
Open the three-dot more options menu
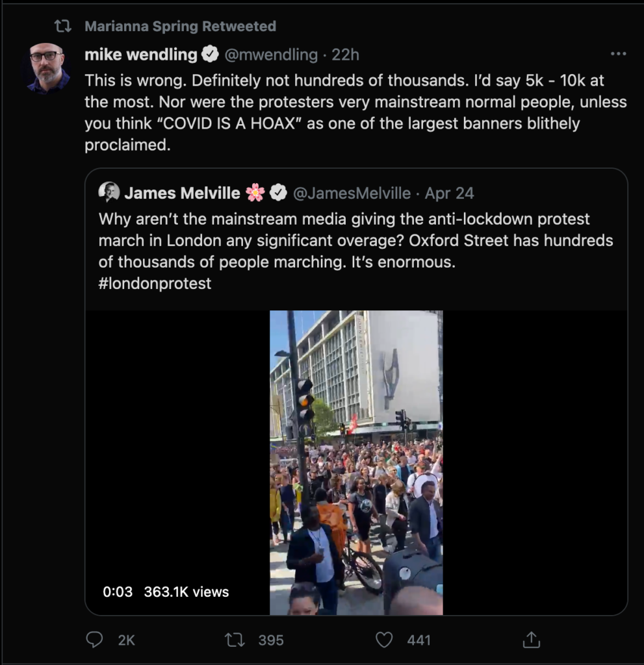[618, 54]
